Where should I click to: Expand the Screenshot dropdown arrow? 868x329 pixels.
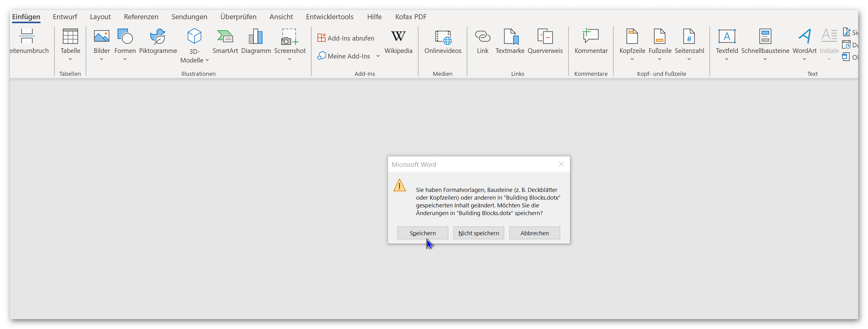click(289, 59)
